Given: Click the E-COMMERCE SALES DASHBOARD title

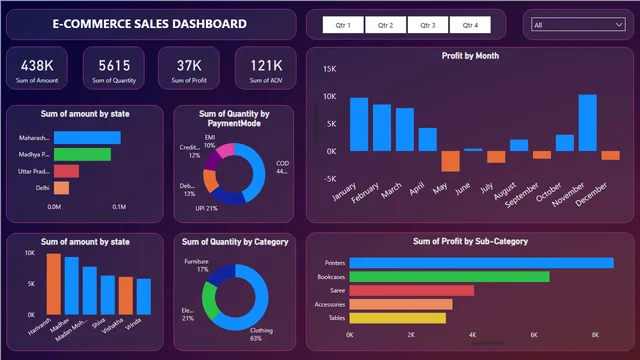Looking at the screenshot, I should 149,24.
